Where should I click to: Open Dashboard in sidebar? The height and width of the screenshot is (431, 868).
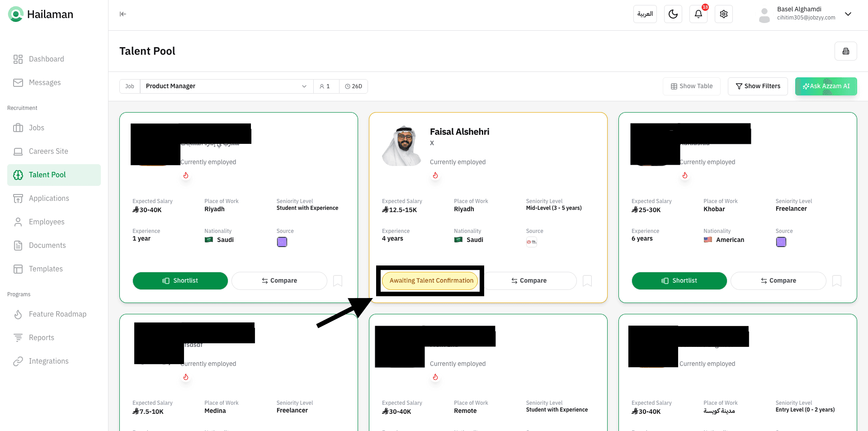coord(54,59)
